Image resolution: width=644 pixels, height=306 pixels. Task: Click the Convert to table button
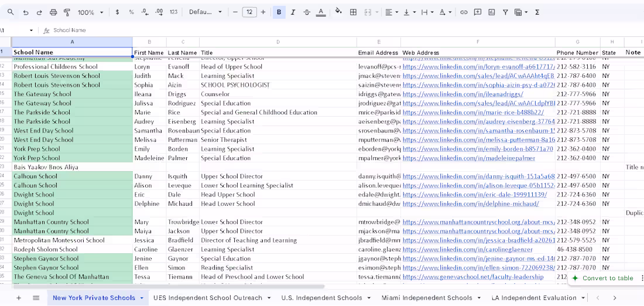pos(602,278)
